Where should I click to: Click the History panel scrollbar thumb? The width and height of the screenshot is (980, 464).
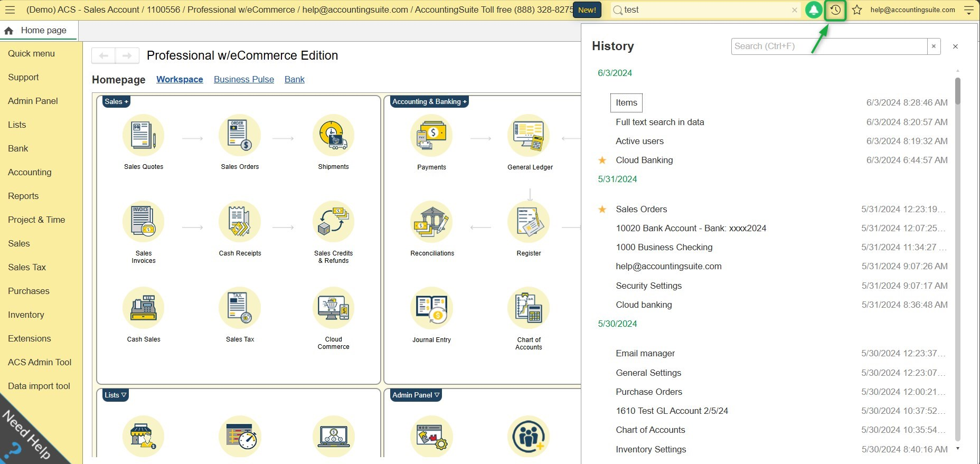click(957, 91)
